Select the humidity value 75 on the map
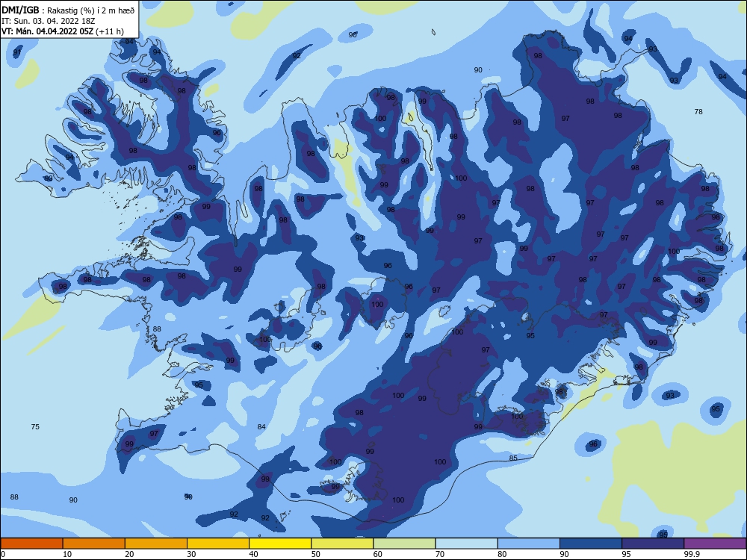Image resolution: width=747 pixels, height=560 pixels. click(x=35, y=426)
